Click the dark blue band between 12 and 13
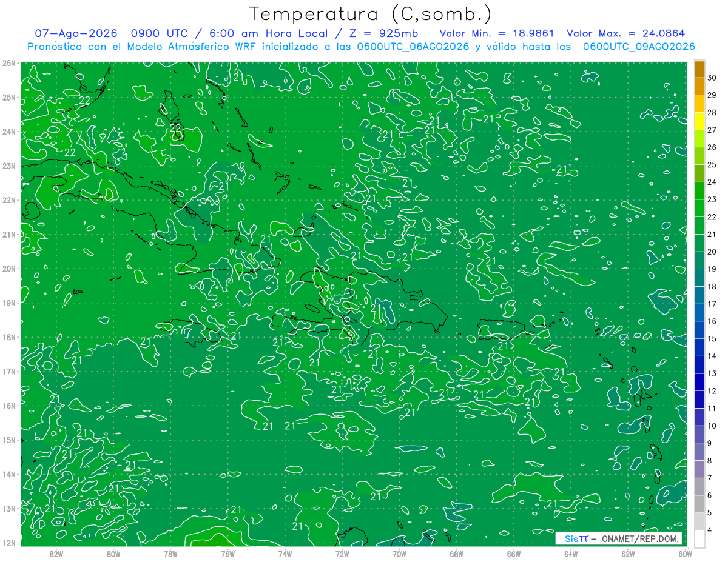 click(699, 382)
